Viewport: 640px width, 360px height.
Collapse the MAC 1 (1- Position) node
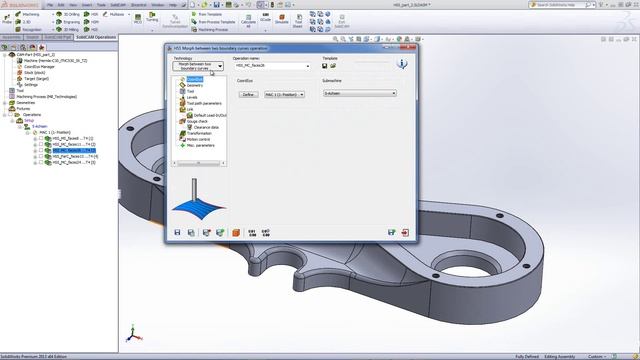point(27,133)
